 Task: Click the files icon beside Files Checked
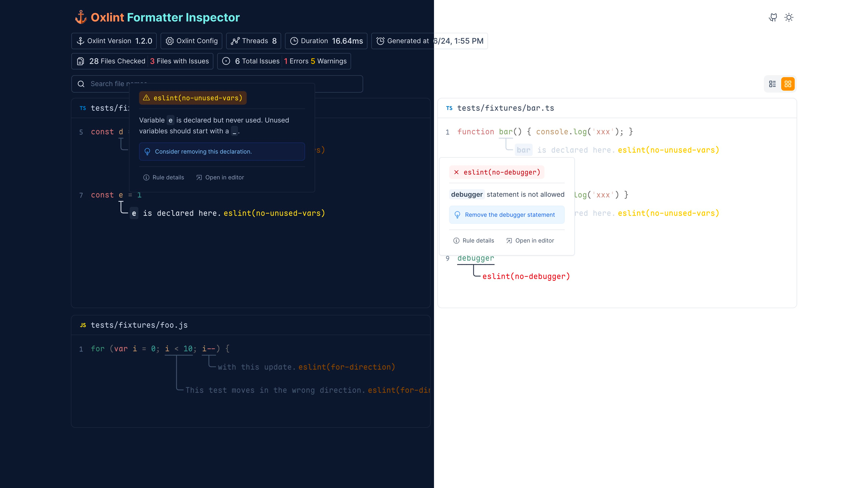[x=81, y=61]
